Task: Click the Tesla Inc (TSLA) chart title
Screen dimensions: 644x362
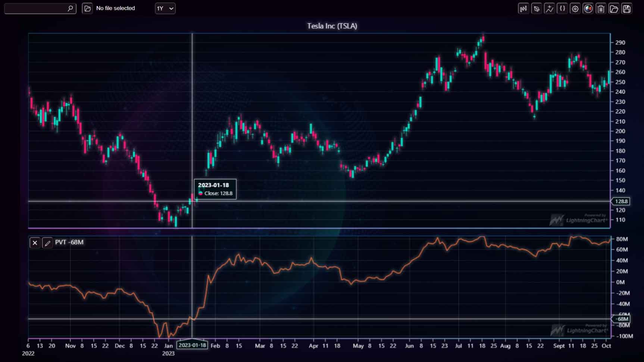Action: [x=331, y=26]
